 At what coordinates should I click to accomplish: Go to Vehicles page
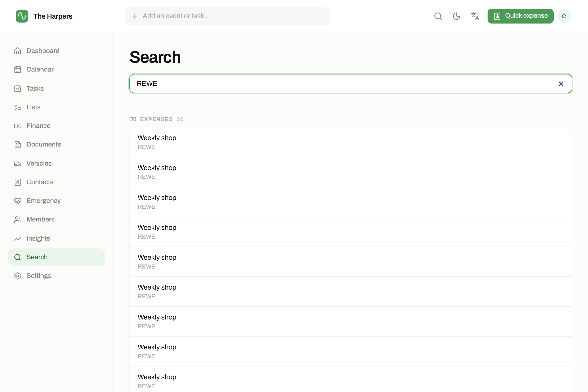[57, 163]
